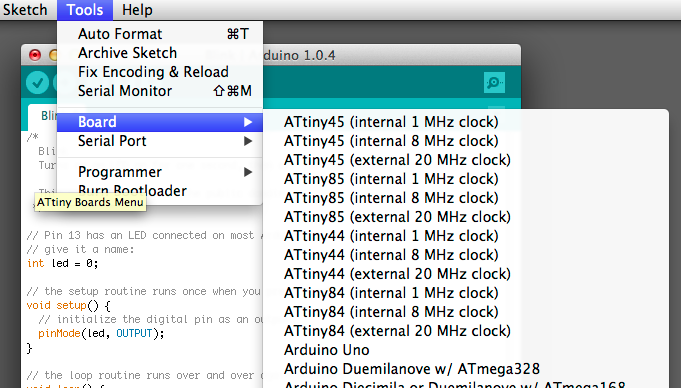Image resolution: width=681 pixels, height=388 pixels.
Task: Choose Fix Encoding & Reload
Action: pyautogui.click(x=160, y=72)
